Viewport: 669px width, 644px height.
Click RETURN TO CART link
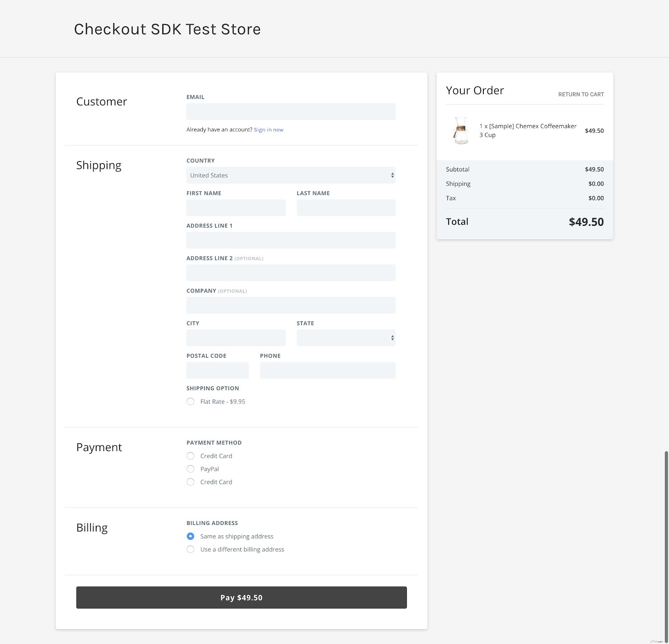[580, 94]
